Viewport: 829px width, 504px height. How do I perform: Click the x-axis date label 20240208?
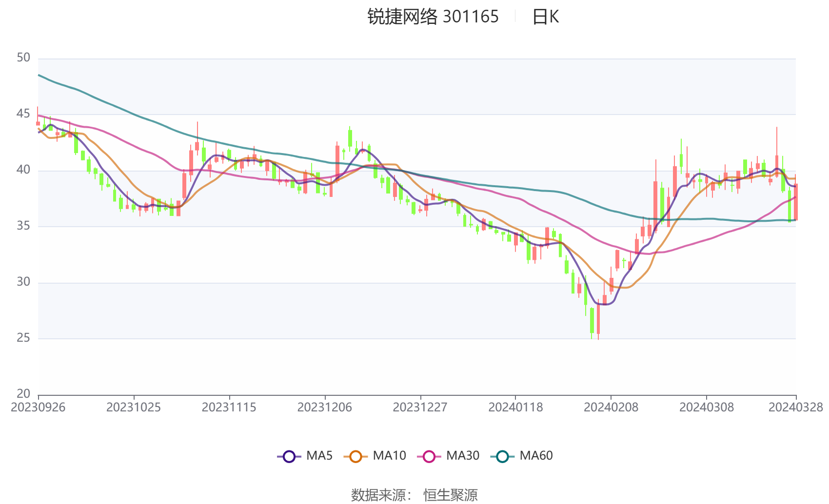[x=611, y=407]
